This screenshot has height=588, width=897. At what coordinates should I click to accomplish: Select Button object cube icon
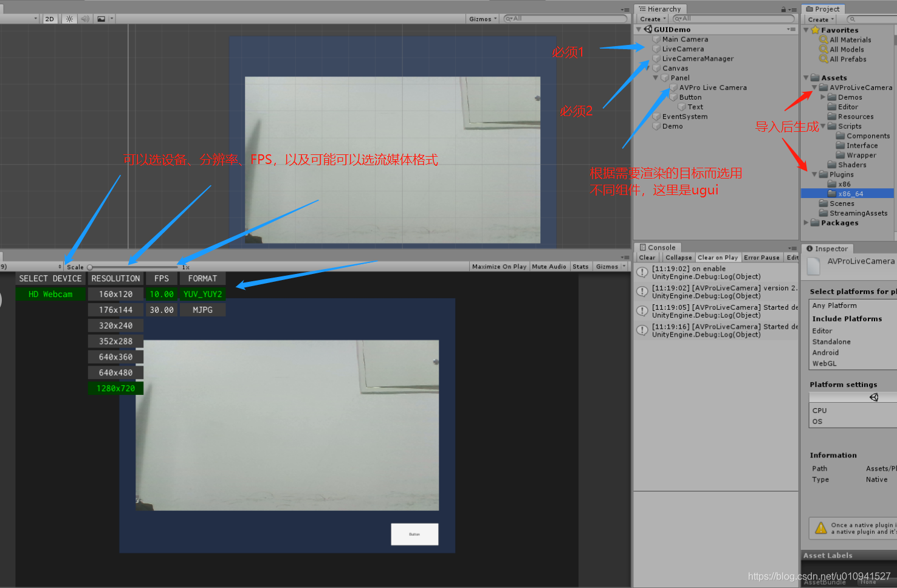coord(673,98)
